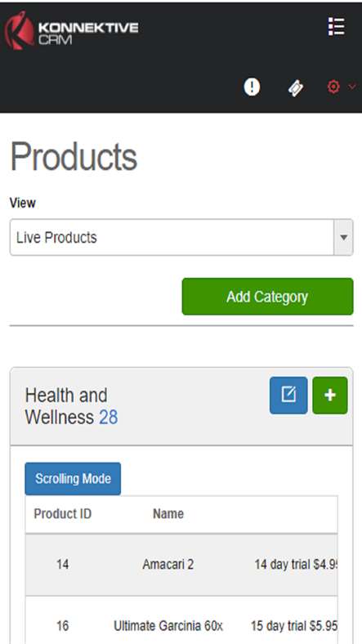Expand the arrow next to gear icon
362x644 pixels.
[x=351, y=87]
